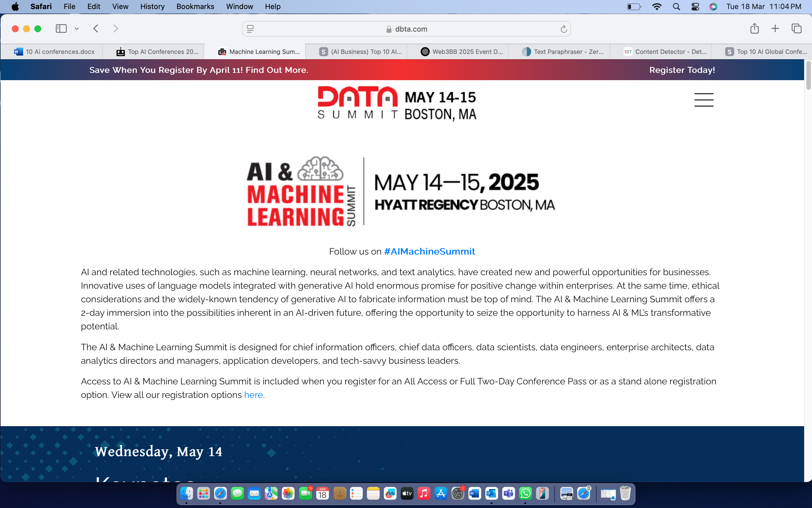Screen dimensions: 812x508
Task: Open App Store from the Dock
Action: [441, 494]
